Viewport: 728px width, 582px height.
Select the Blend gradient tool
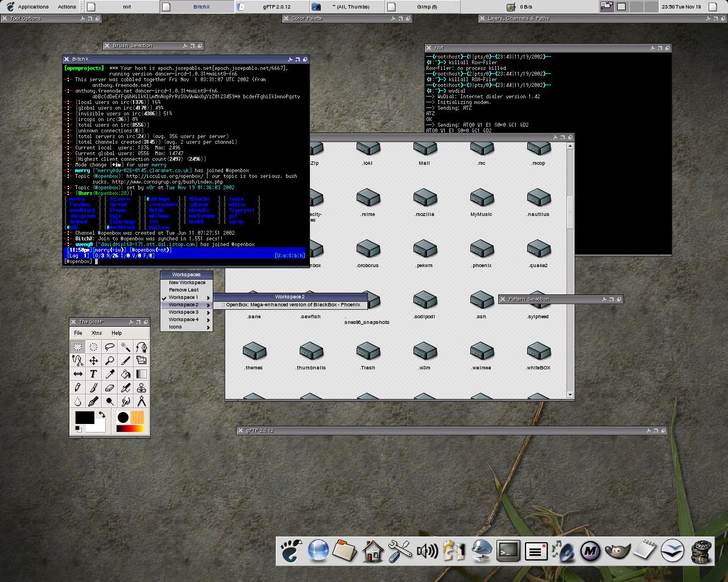click(142, 374)
